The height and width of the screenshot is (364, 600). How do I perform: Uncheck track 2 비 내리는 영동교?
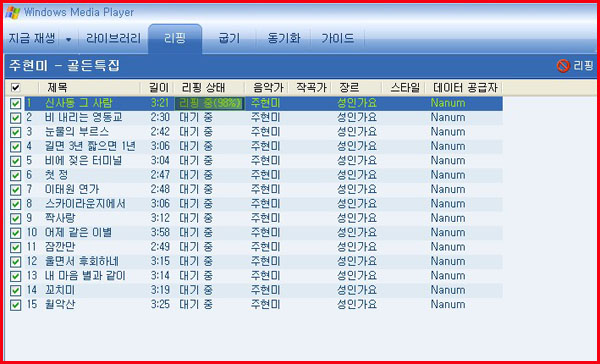(x=15, y=118)
